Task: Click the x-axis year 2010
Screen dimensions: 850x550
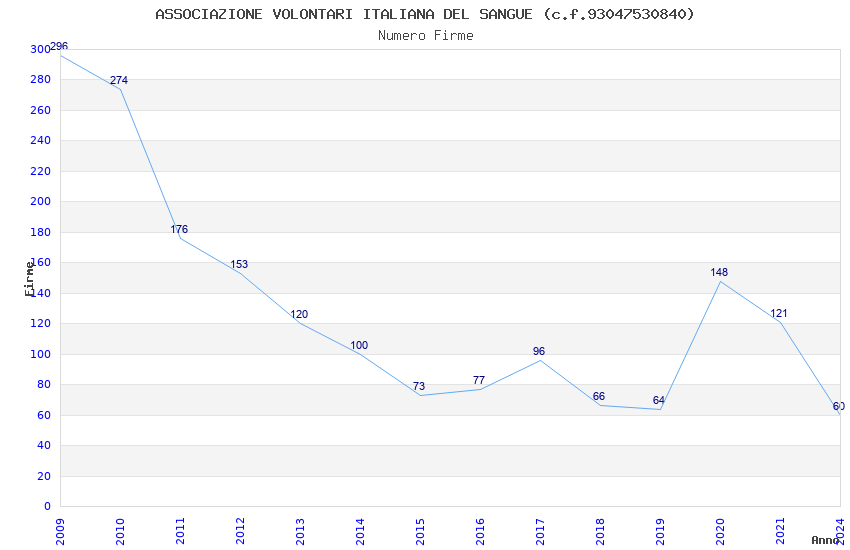Action: [120, 531]
